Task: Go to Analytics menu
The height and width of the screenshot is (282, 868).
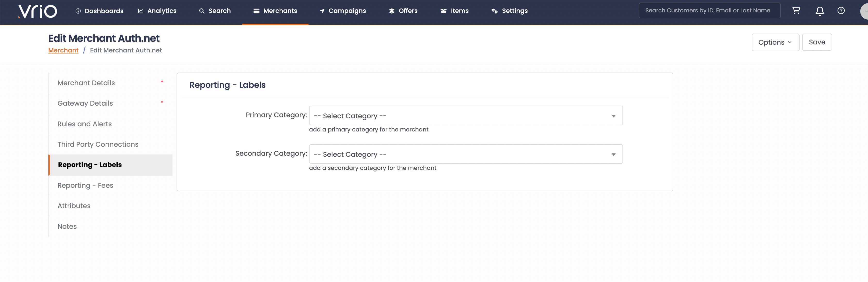Action: (157, 11)
